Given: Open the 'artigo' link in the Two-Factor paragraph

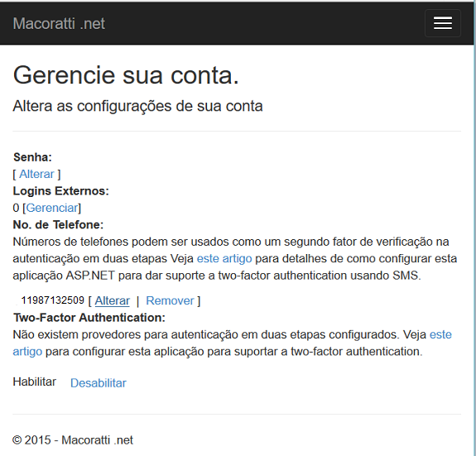Looking at the screenshot, I should pyautogui.click(x=27, y=352).
